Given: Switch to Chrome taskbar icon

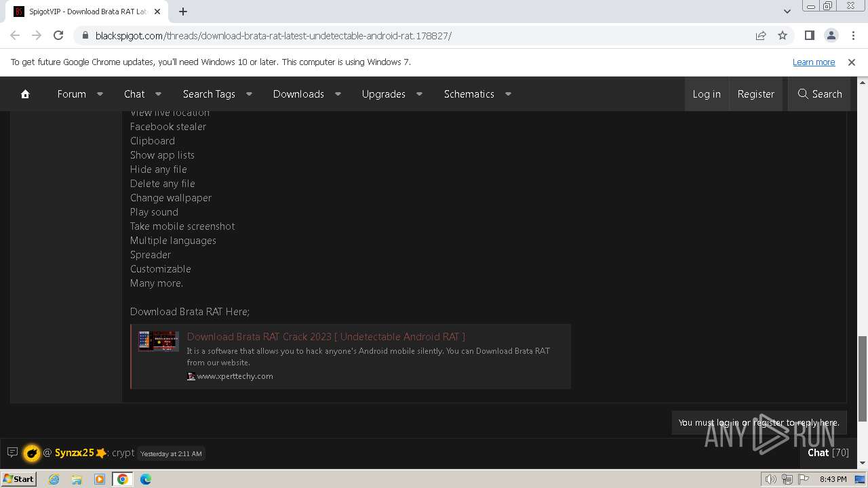Looking at the screenshot, I should [x=123, y=479].
